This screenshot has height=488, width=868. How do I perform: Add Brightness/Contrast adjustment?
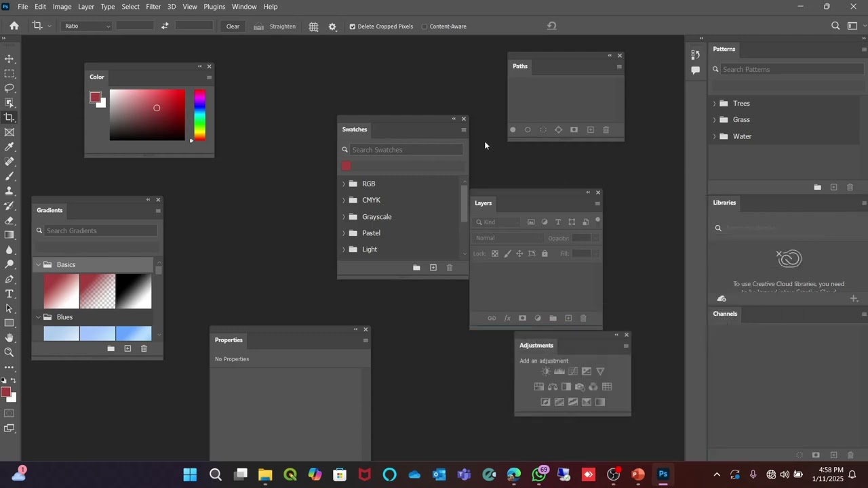[x=546, y=371]
